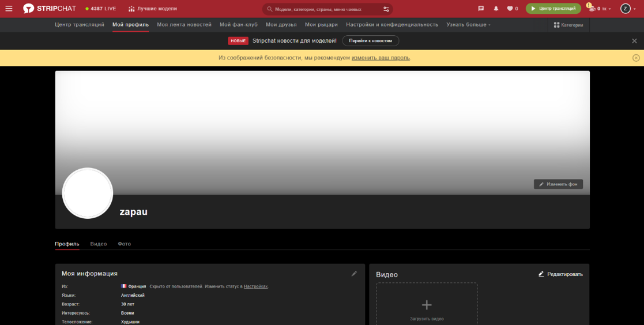Open Мой фан-клуб menu item
The image size is (644, 325).
[x=239, y=25]
